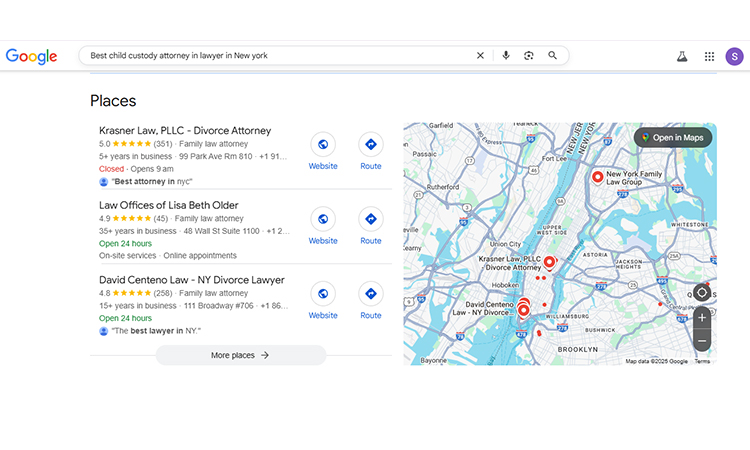Open Krasner Law website icon
Image resolution: width=750 pixels, height=450 pixels.
(x=323, y=144)
